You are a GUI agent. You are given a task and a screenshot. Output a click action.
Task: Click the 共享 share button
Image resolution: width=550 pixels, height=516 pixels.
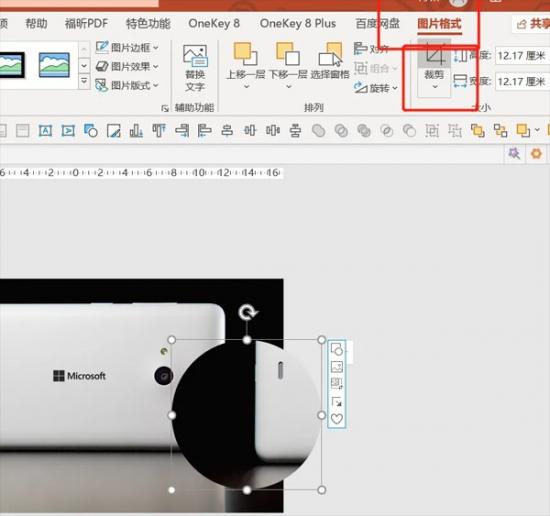click(532, 24)
